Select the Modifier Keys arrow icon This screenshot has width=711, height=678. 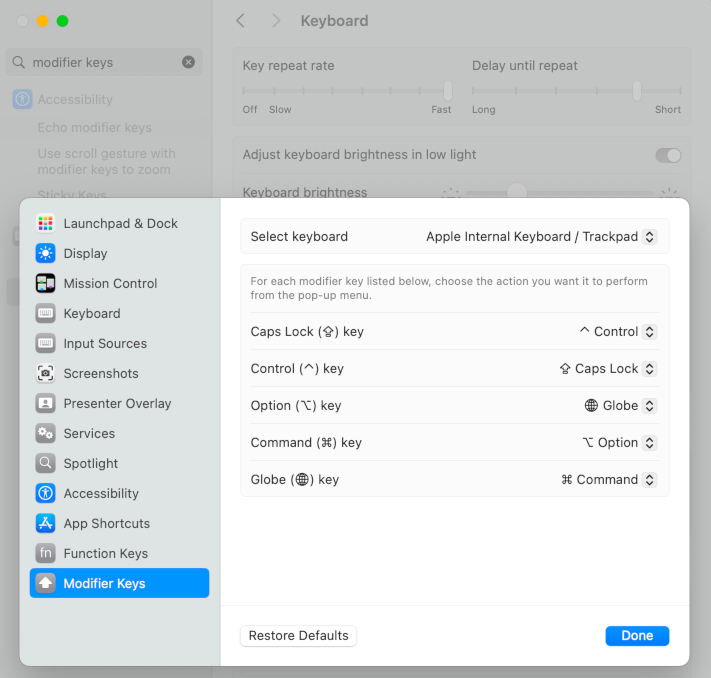pyautogui.click(x=45, y=583)
